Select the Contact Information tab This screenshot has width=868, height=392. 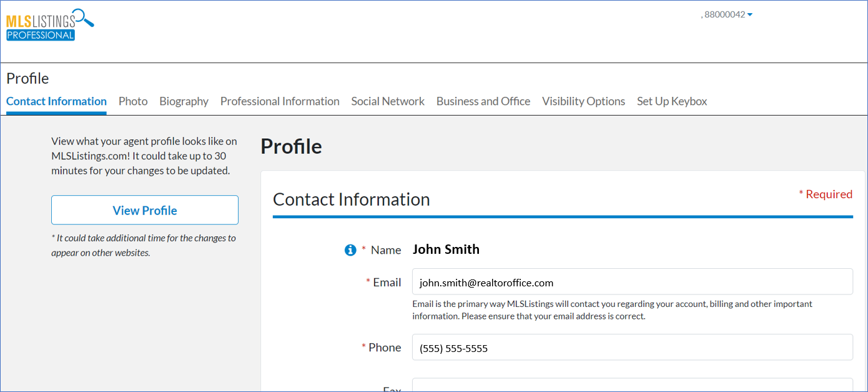point(56,101)
